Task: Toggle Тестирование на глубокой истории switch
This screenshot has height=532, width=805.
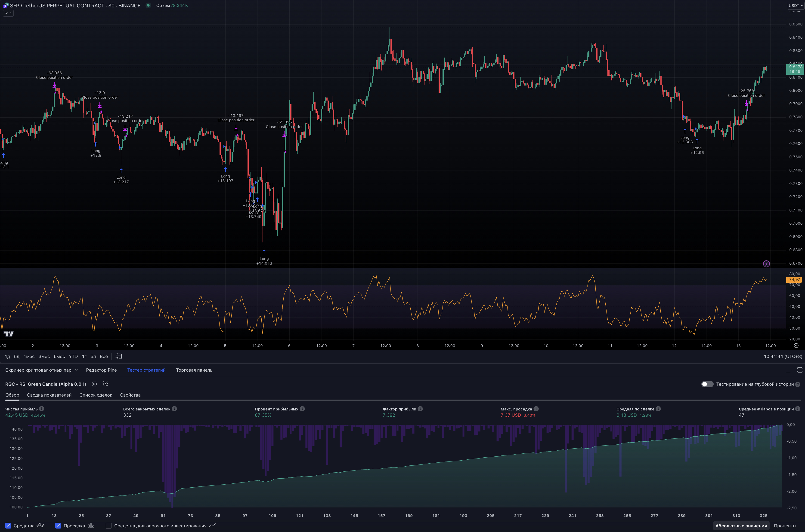Action: click(707, 384)
